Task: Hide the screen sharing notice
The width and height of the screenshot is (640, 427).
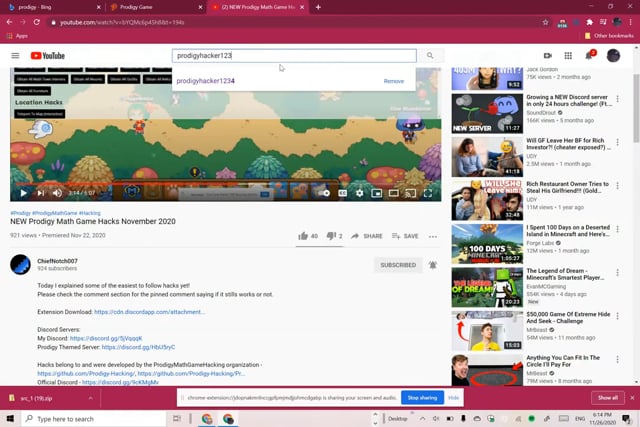Action: pyautogui.click(x=453, y=398)
